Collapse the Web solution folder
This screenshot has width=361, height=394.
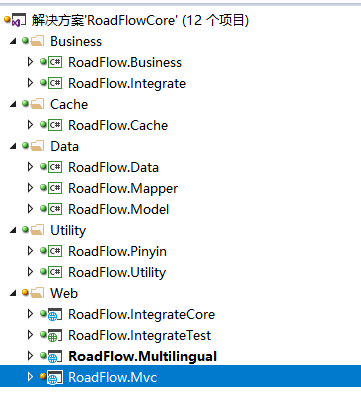[13, 294]
